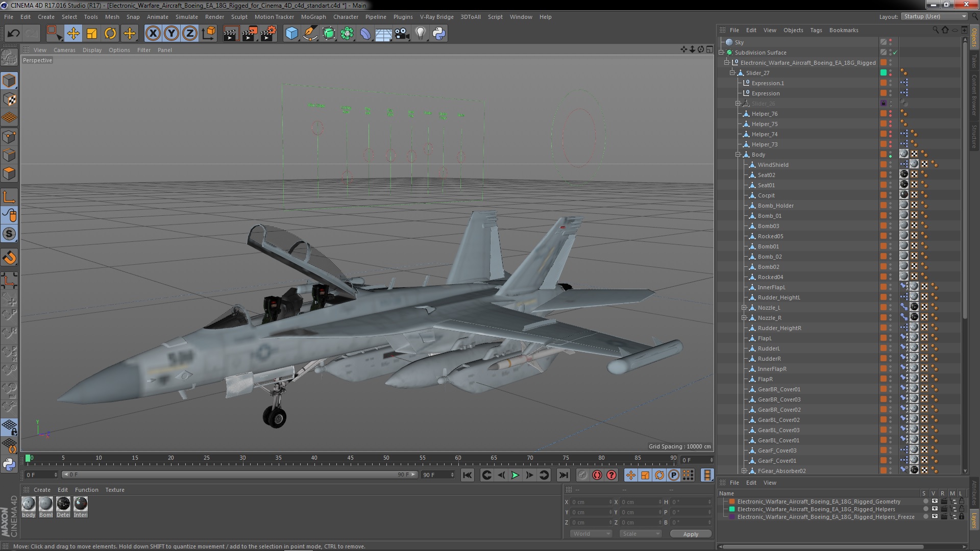Enable Snap magnet icon in sidebar
Viewport: 980px width, 551px height.
click(x=9, y=258)
